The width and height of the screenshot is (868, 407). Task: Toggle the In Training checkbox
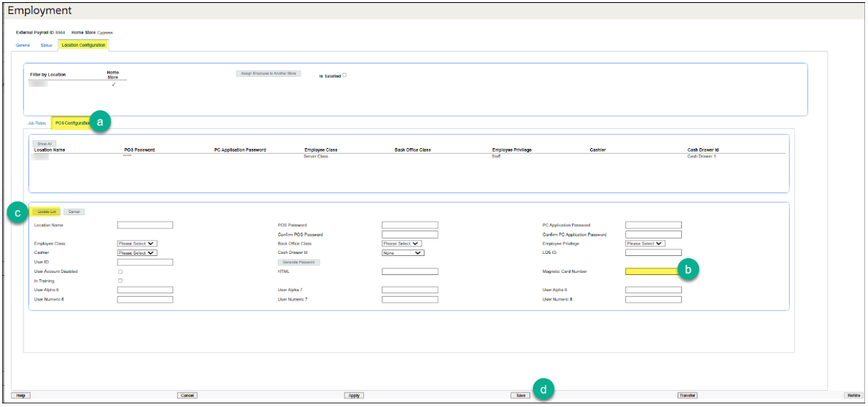(120, 281)
